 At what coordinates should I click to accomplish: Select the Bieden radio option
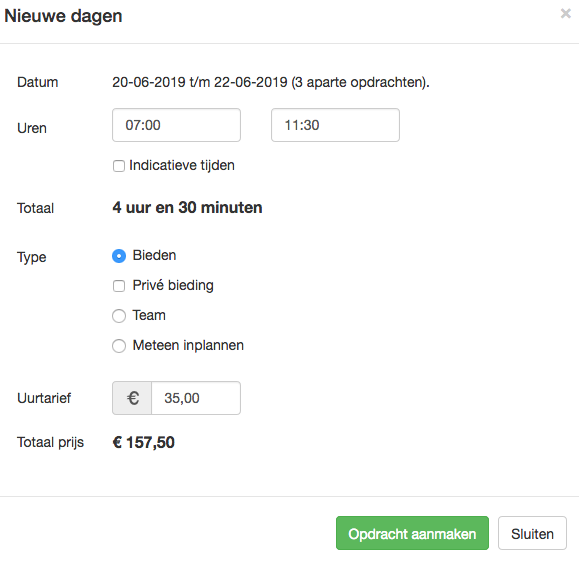tap(119, 256)
